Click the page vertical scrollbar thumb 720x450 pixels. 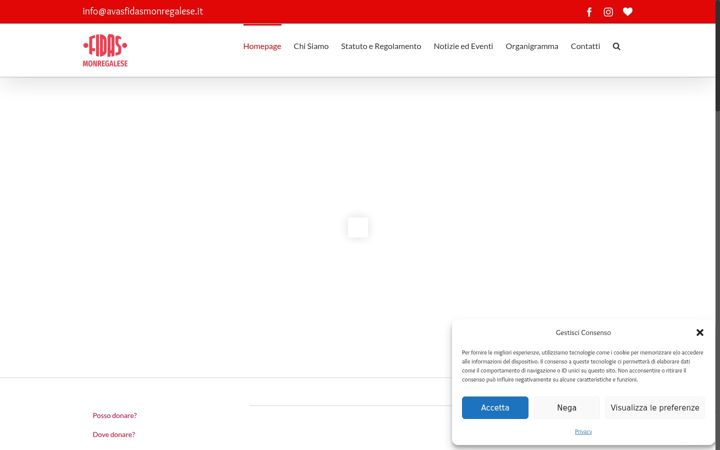(718, 55)
